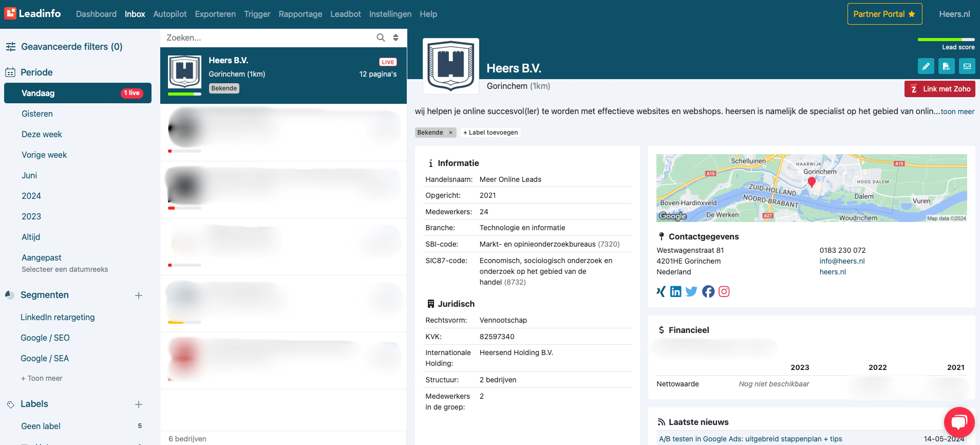
Task: Select the 2024 period
Action: click(x=31, y=196)
